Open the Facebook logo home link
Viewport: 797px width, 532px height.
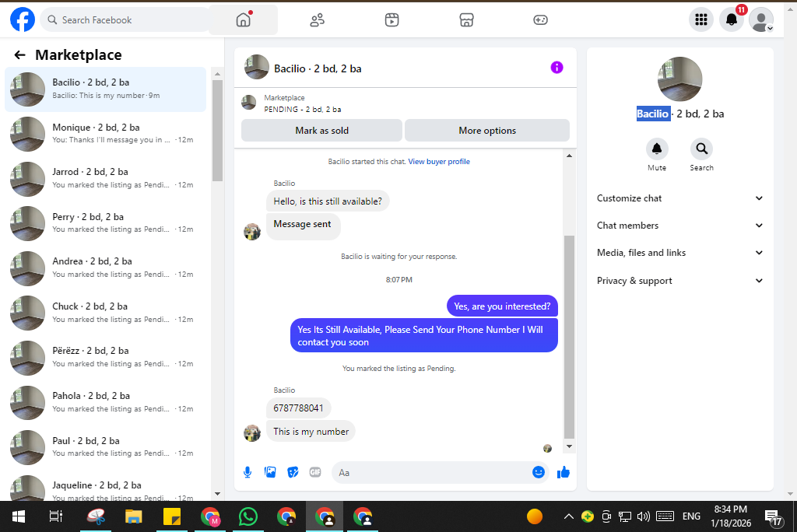point(23,19)
